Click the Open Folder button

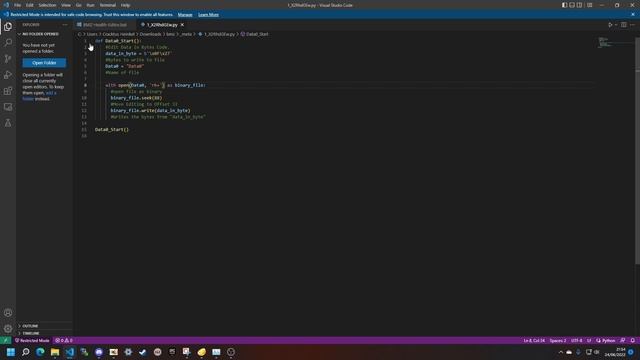pos(44,63)
